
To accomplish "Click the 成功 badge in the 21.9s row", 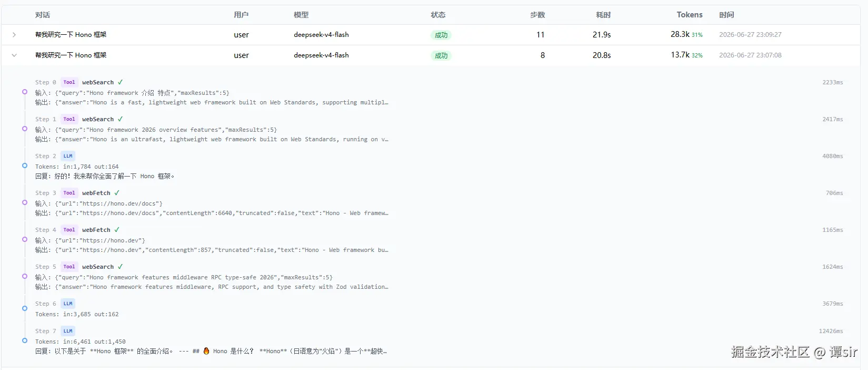I will (441, 35).
